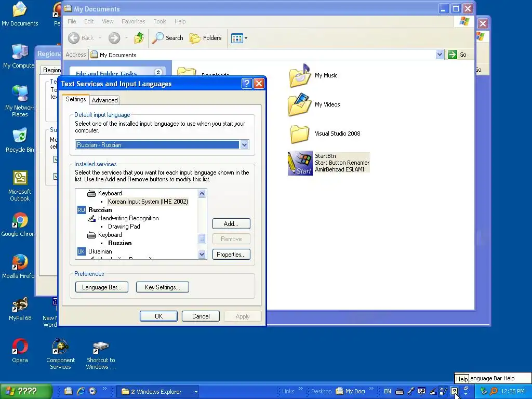Click the Windows Media Player quick launch icon
The height and width of the screenshot is (399, 532).
point(92,391)
